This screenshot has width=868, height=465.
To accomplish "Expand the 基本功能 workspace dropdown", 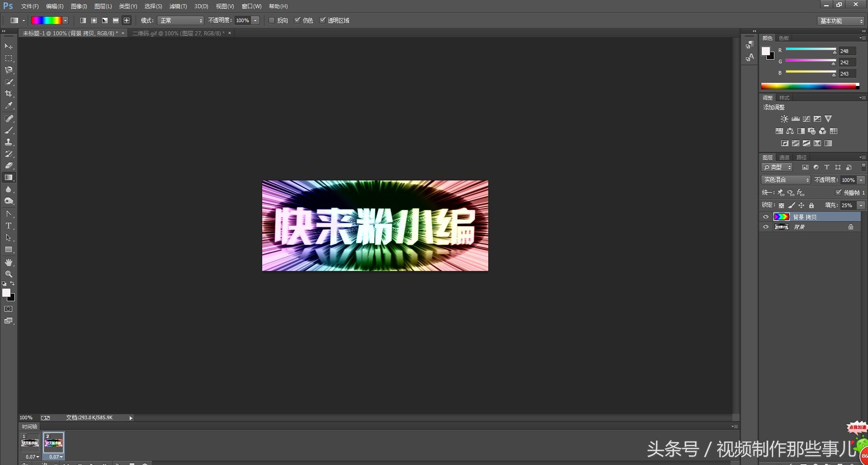I will [x=841, y=21].
